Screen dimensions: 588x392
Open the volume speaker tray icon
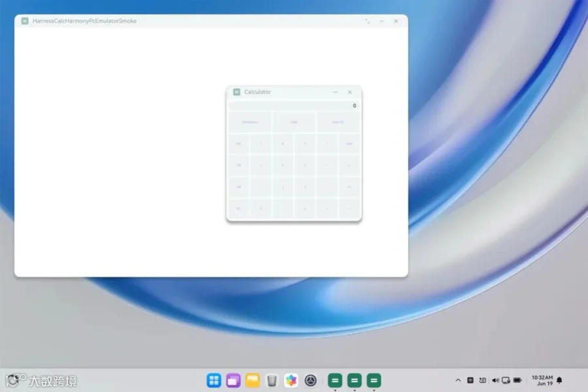(495, 380)
